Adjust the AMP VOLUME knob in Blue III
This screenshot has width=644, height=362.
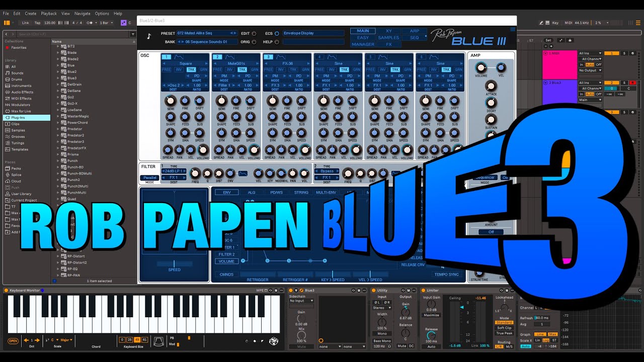(x=481, y=67)
